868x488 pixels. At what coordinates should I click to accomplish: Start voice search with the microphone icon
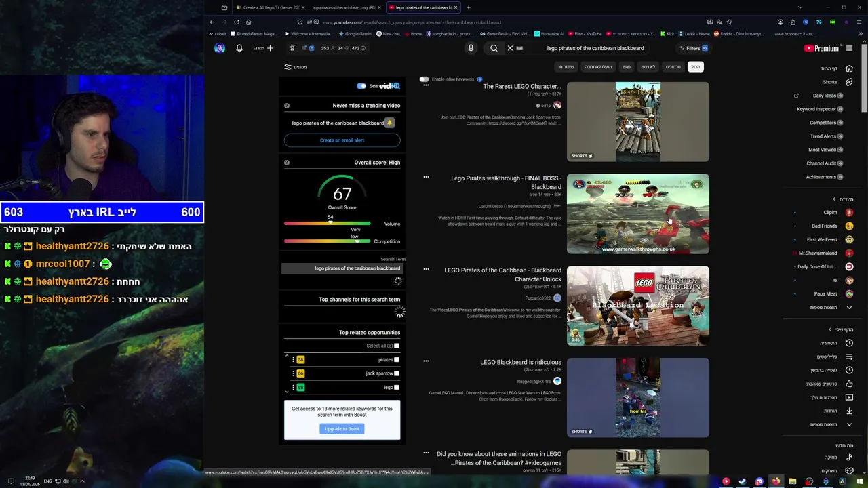[471, 48]
